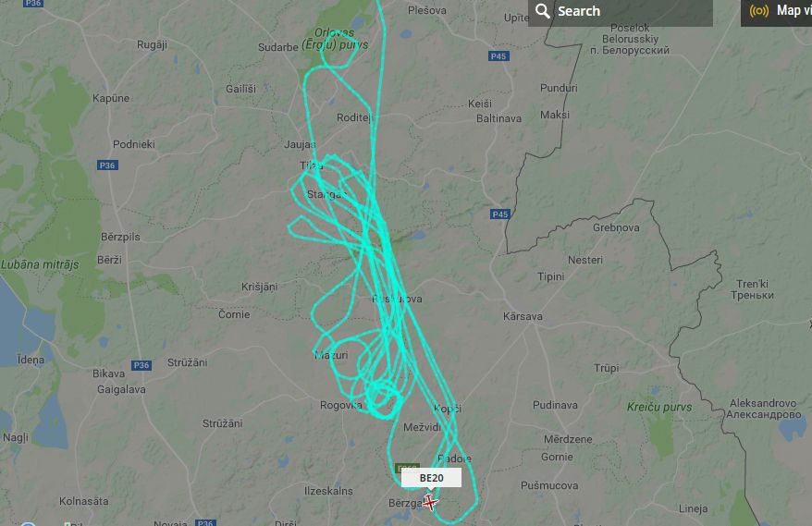This screenshot has height=526, width=812.
Task: Click the P36 road shield near Bikava
Action: click(141, 365)
